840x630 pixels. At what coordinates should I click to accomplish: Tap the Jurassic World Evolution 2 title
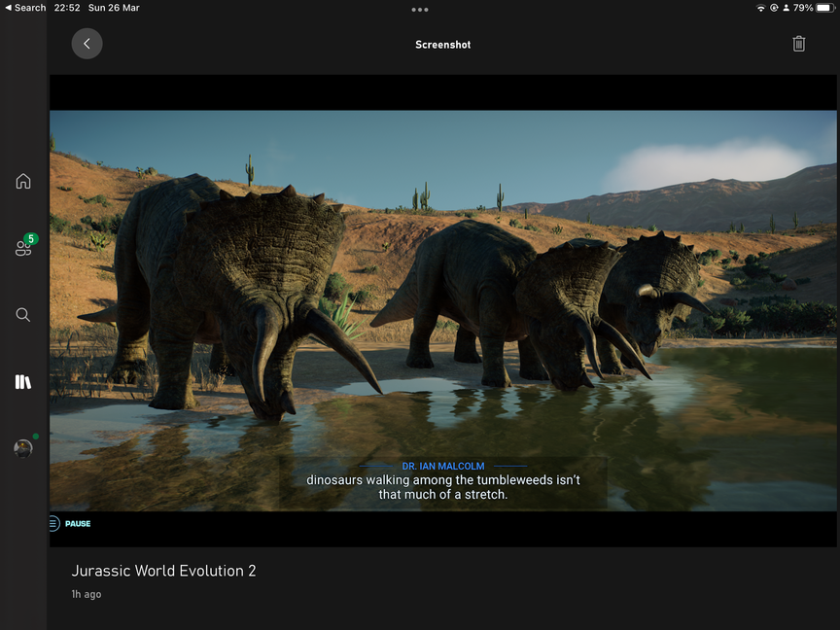click(164, 571)
